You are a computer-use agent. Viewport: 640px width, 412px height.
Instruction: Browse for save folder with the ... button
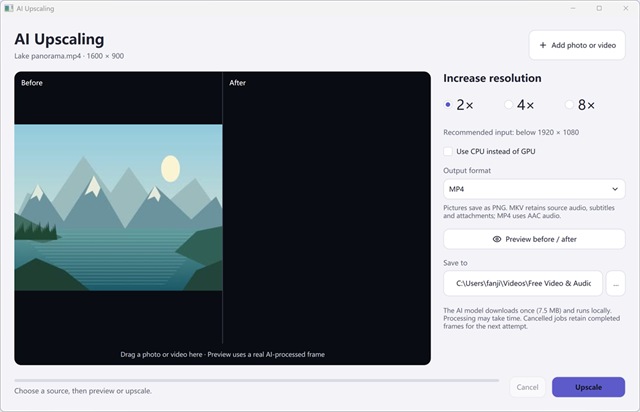[x=616, y=283]
